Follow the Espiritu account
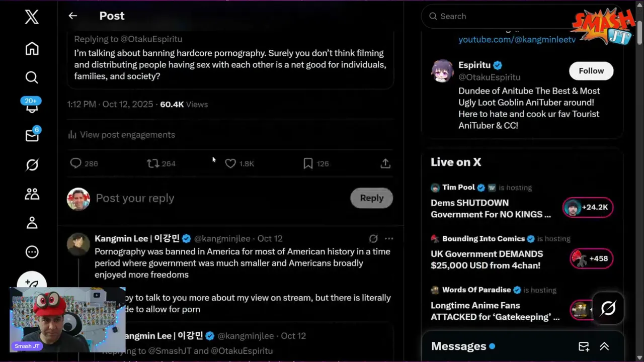The image size is (644, 362). [x=591, y=71]
